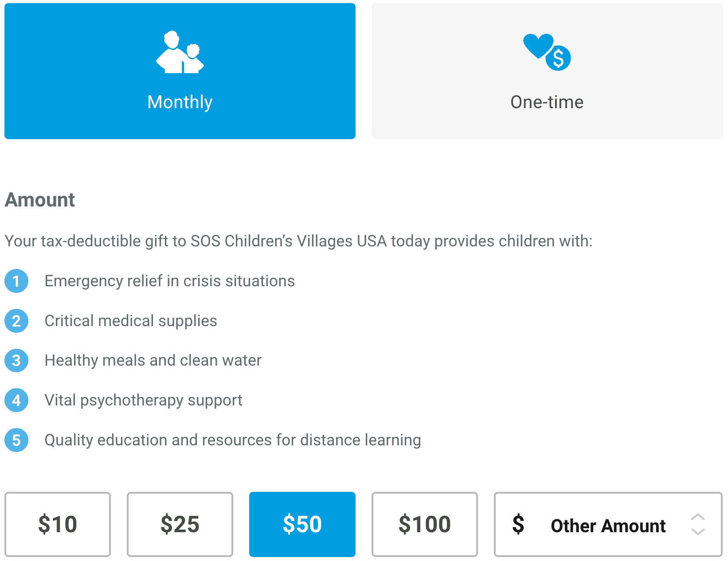This screenshot has height=561, width=728.
Task: Click the Amount section heading
Action: [x=40, y=200]
